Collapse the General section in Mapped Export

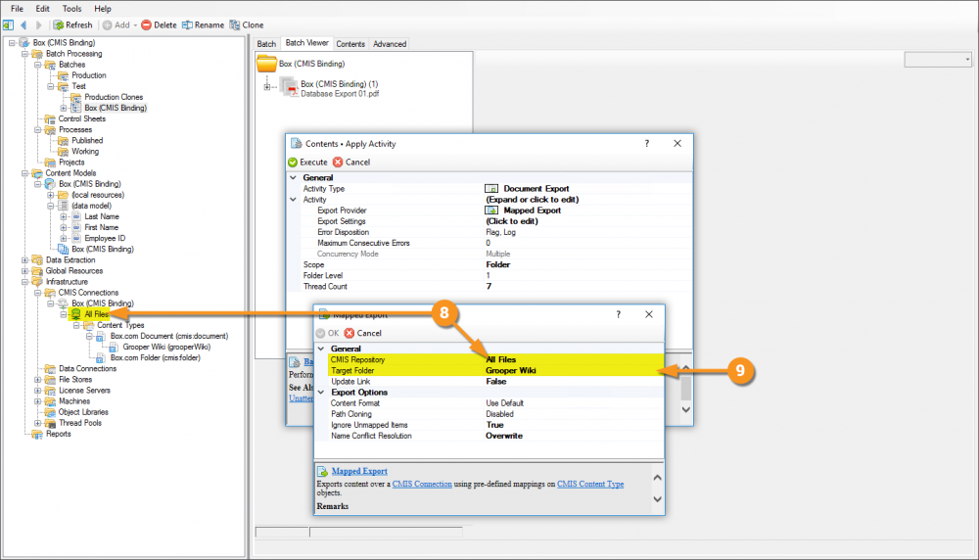[321, 349]
